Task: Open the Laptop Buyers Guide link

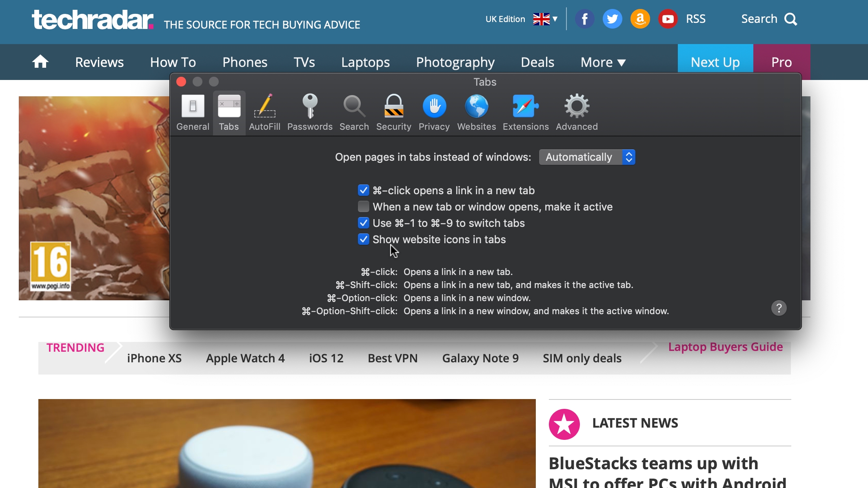Action: click(725, 346)
